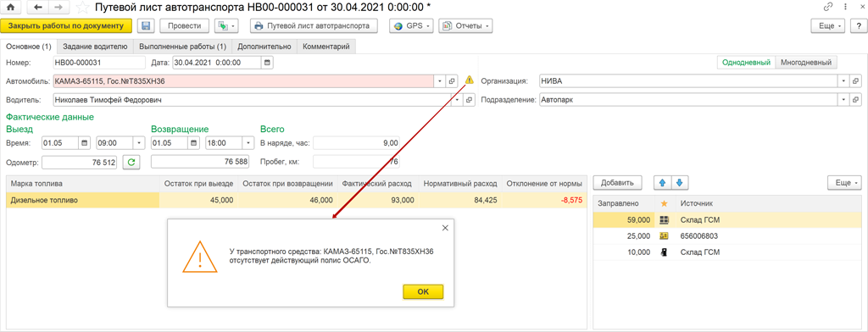Screen dimensions: 868x332
Task: Copy link via the chain icon
Action: pos(828,7)
